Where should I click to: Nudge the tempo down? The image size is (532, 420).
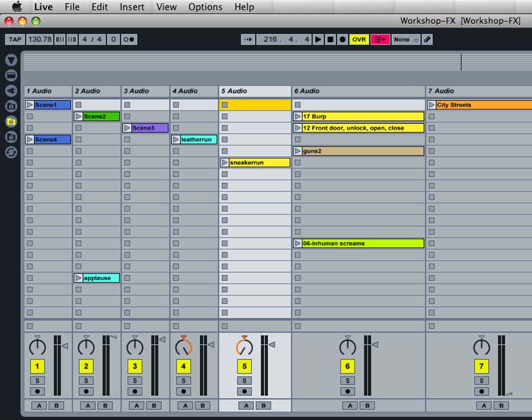coord(60,39)
